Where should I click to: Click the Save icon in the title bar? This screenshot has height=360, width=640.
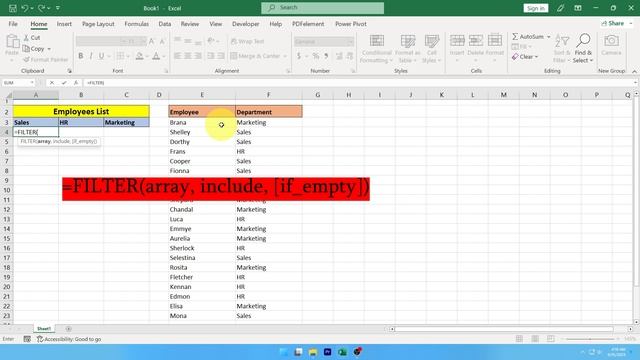click(13, 8)
